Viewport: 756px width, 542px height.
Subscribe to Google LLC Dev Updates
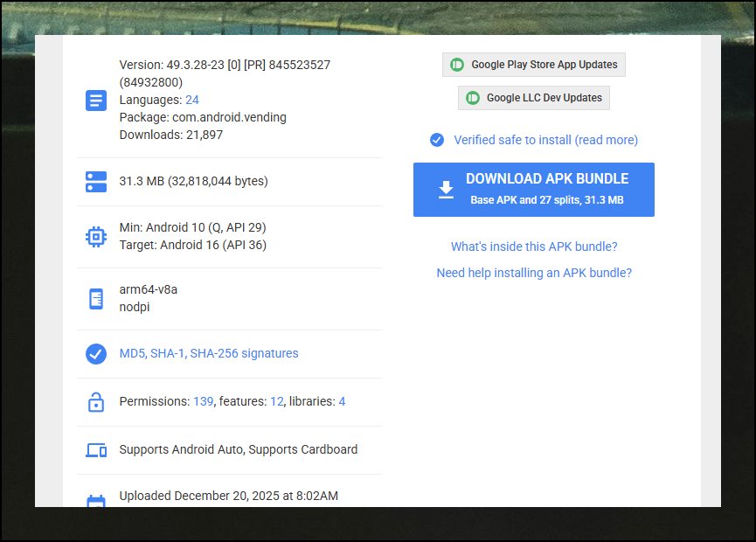coord(534,98)
